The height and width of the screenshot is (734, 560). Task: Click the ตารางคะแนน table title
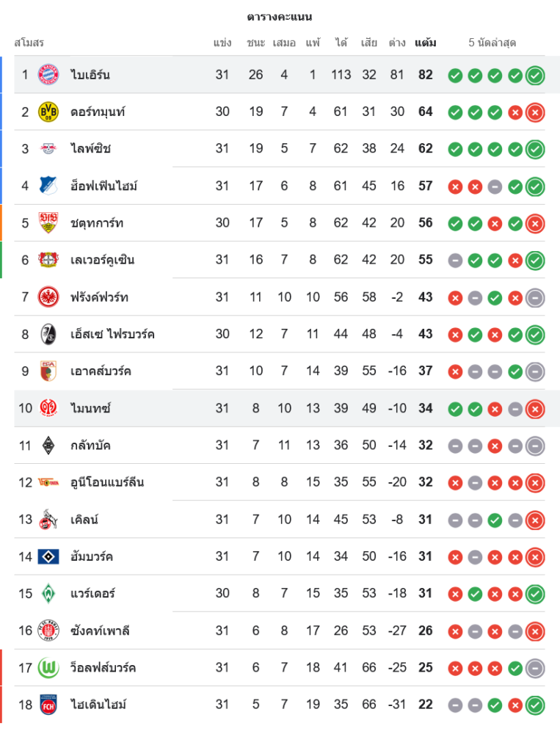coord(280,16)
